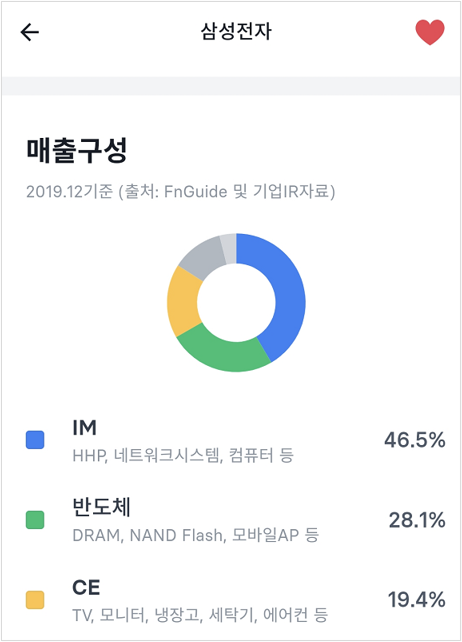Click the 28.1% percentage value
462x642 pixels.
point(417,520)
